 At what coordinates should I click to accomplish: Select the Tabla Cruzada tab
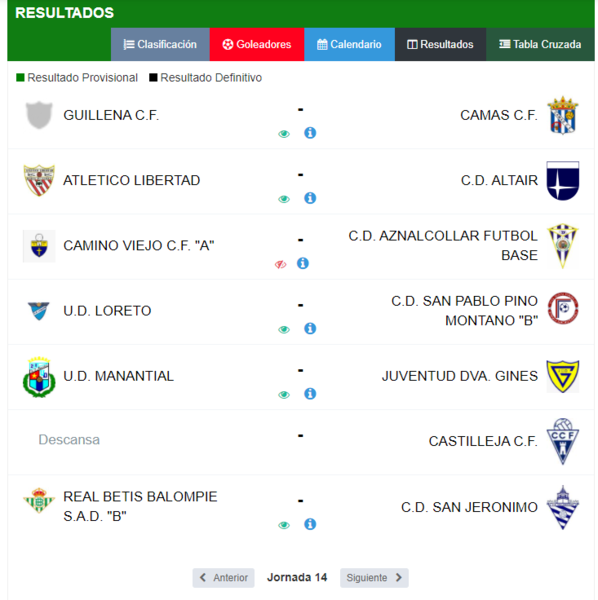[540, 44]
